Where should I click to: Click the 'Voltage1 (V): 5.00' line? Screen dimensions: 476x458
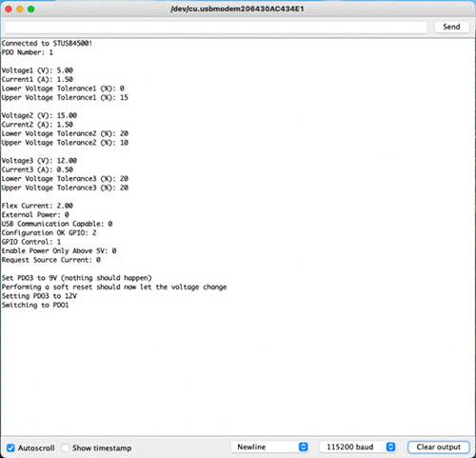click(x=37, y=70)
